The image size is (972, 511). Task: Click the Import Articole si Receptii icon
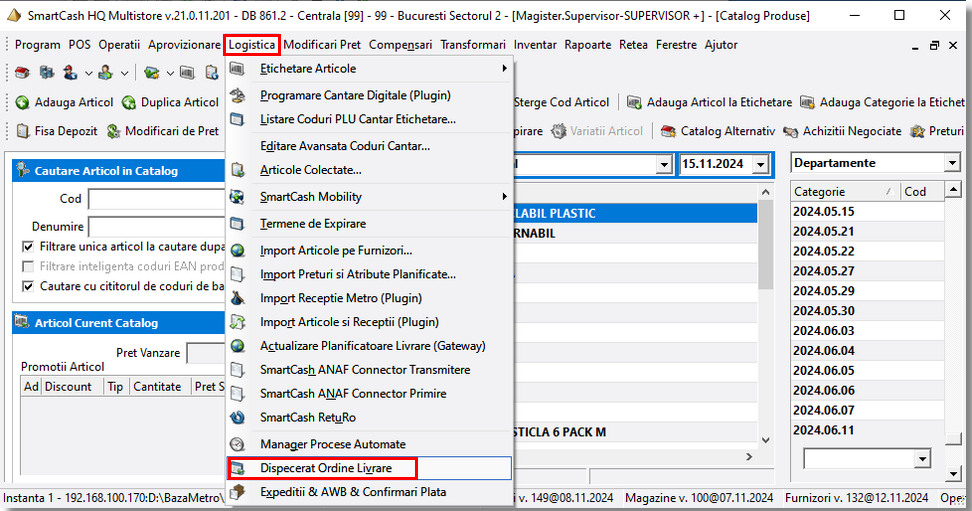237,322
